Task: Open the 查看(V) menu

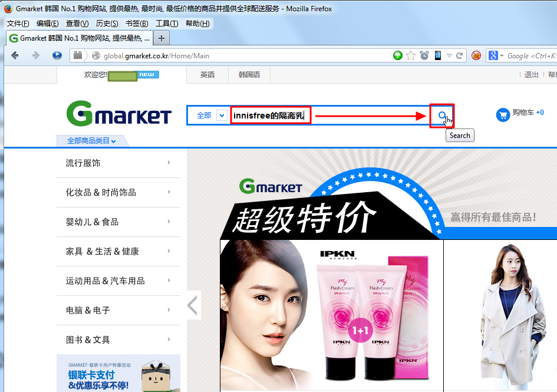Action: click(x=77, y=24)
